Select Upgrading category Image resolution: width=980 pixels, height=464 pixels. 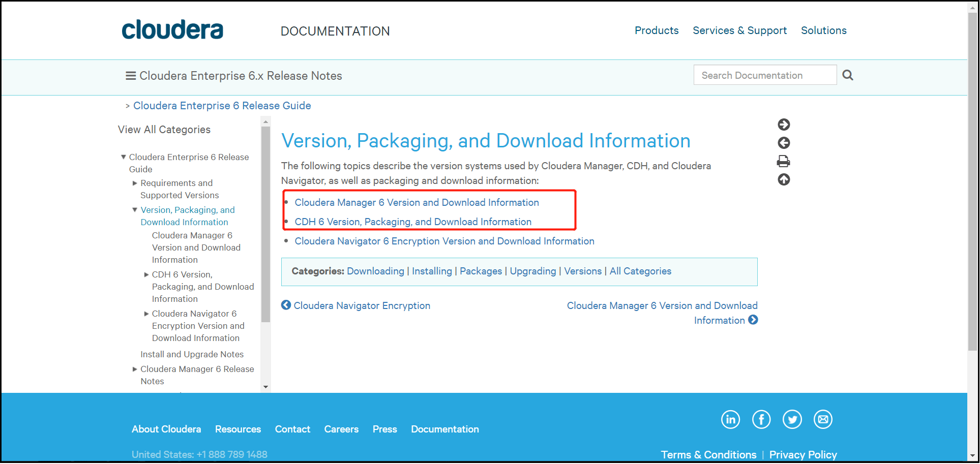pyautogui.click(x=533, y=271)
